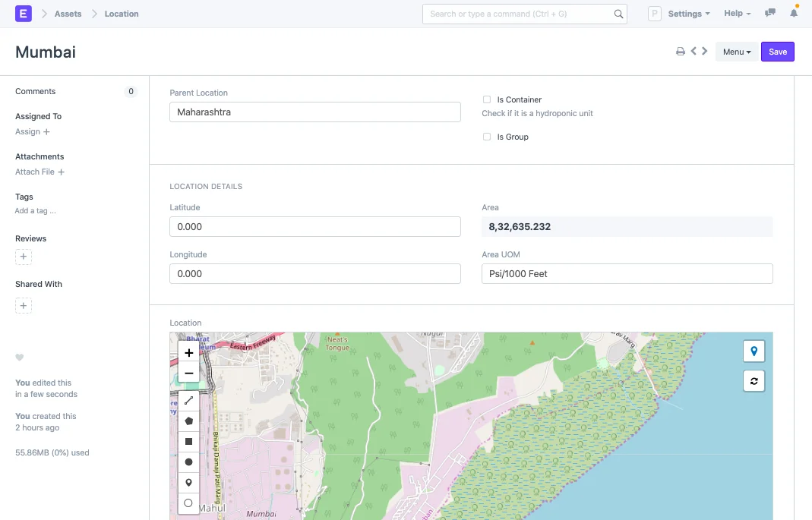The image size is (812, 520).
Task: Open the Menu dropdown
Action: point(735,51)
